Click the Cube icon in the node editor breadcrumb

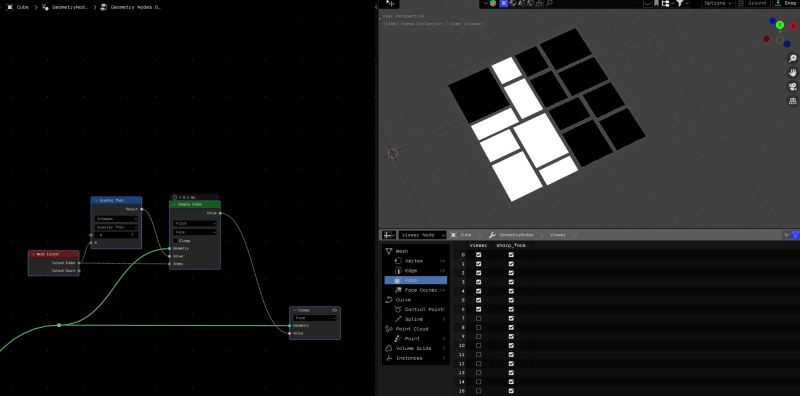pos(10,8)
